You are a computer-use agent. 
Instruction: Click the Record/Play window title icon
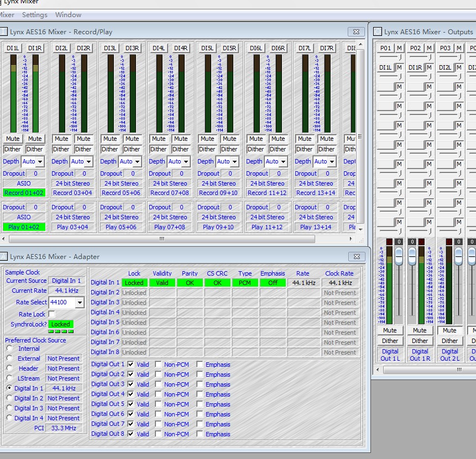[x=3, y=31]
